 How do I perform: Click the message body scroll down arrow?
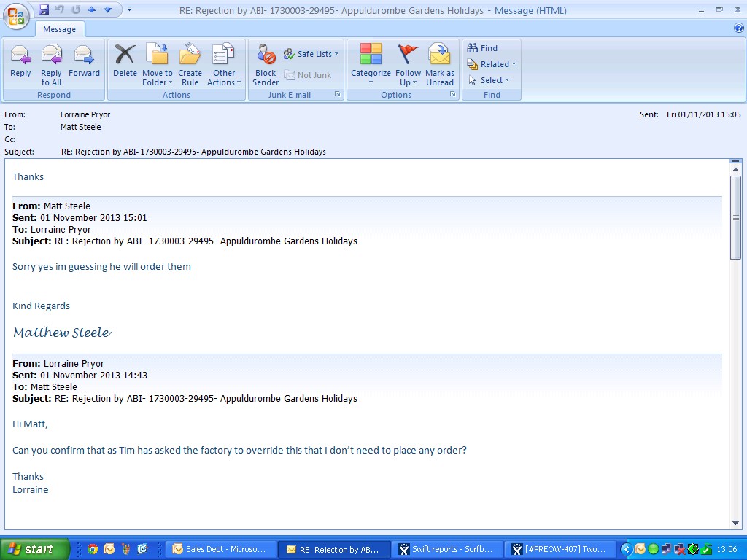click(735, 523)
